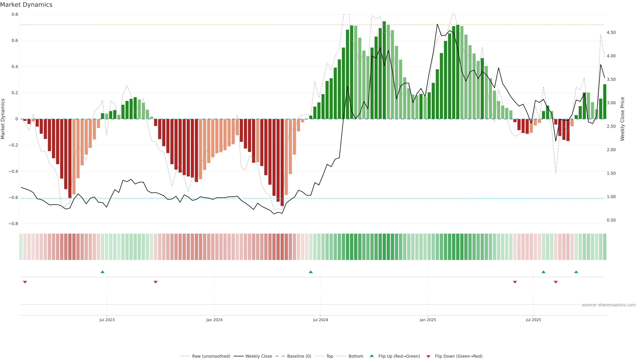Click the Market Dynamics chart title
This screenshot has width=644, height=362.
[x=26, y=5]
